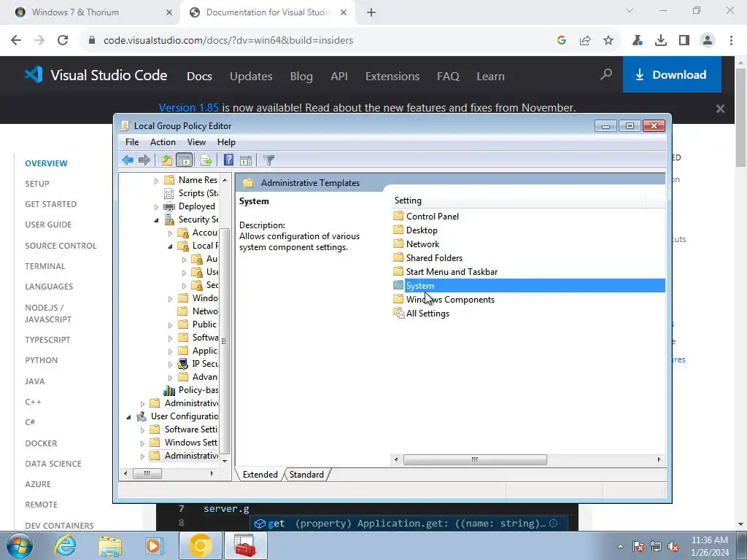Expand the Deployed tree node
The width and height of the screenshot is (747, 560).
point(156,206)
